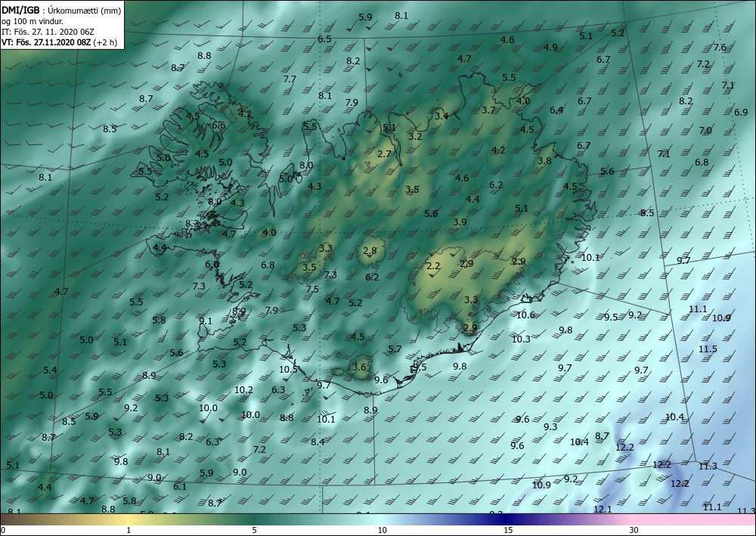756x536 pixels.
Task: Click the 'og 100 m vindur.' caption line
Action: click(33, 21)
